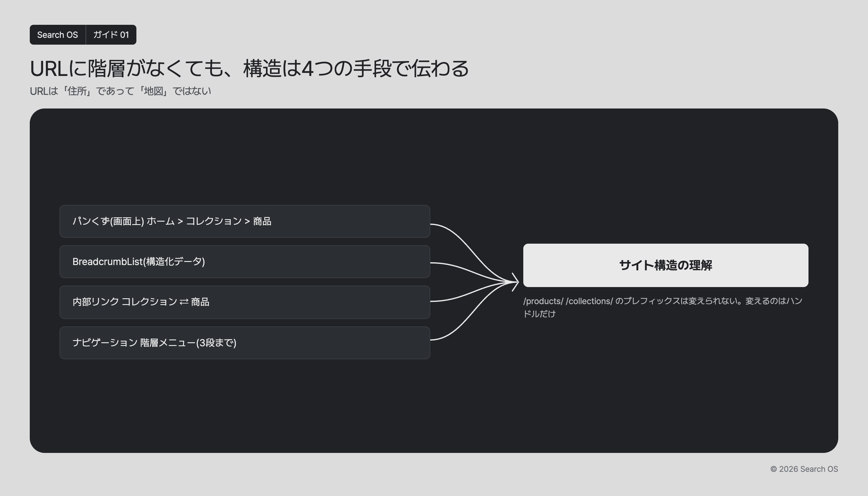Click the サイト構造の理解 result box

pyautogui.click(x=666, y=265)
